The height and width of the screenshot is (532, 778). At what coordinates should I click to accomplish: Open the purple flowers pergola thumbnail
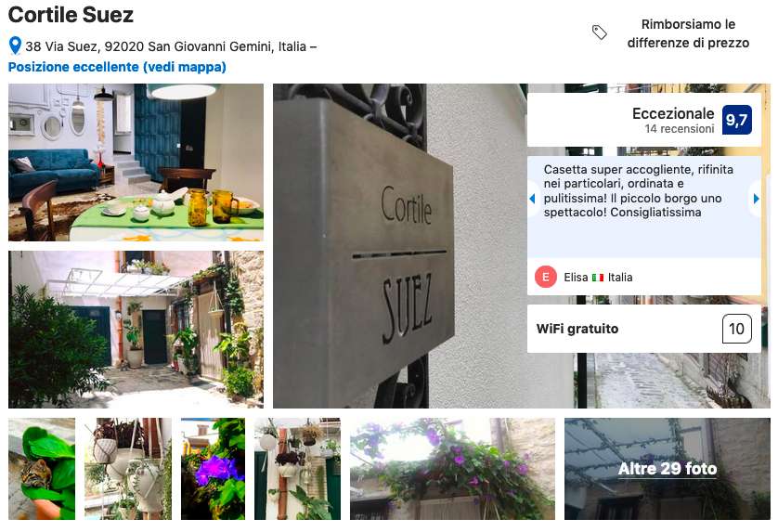coord(452,469)
